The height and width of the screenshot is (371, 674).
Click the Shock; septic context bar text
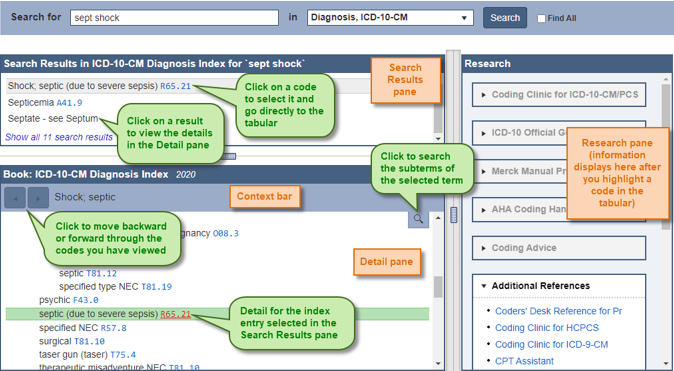pos(85,197)
